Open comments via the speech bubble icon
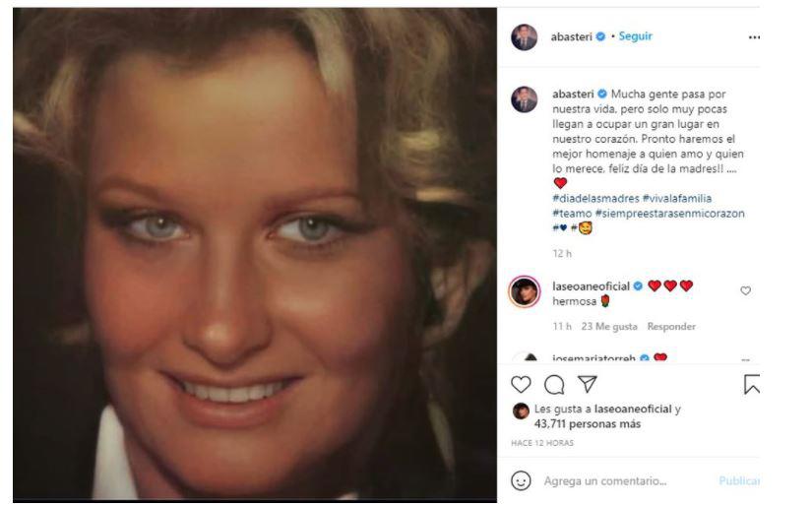Image resolution: width=812 pixels, height=506 pixels. click(554, 385)
